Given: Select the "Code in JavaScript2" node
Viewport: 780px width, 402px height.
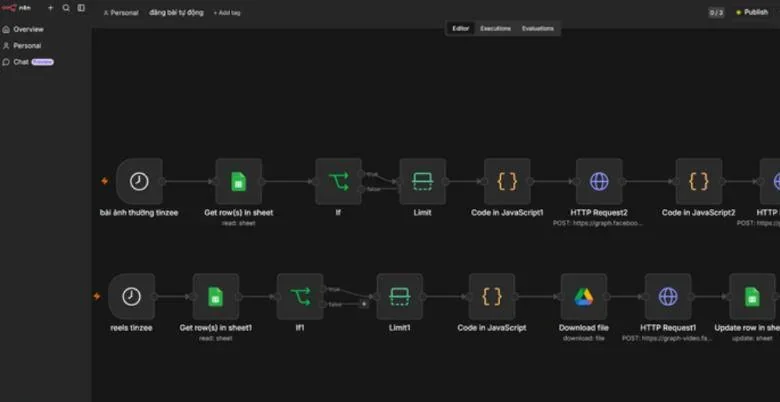Looking at the screenshot, I should 698,181.
